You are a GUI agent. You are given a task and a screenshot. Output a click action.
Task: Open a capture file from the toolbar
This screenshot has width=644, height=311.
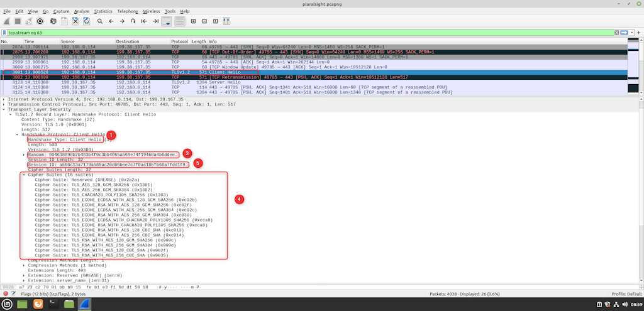(x=53, y=21)
